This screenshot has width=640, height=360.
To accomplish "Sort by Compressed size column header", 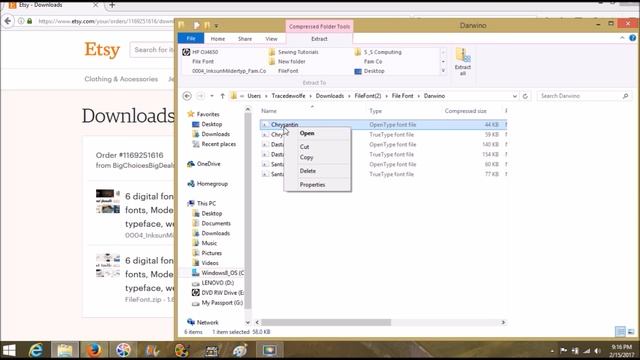I will [x=465, y=111].
